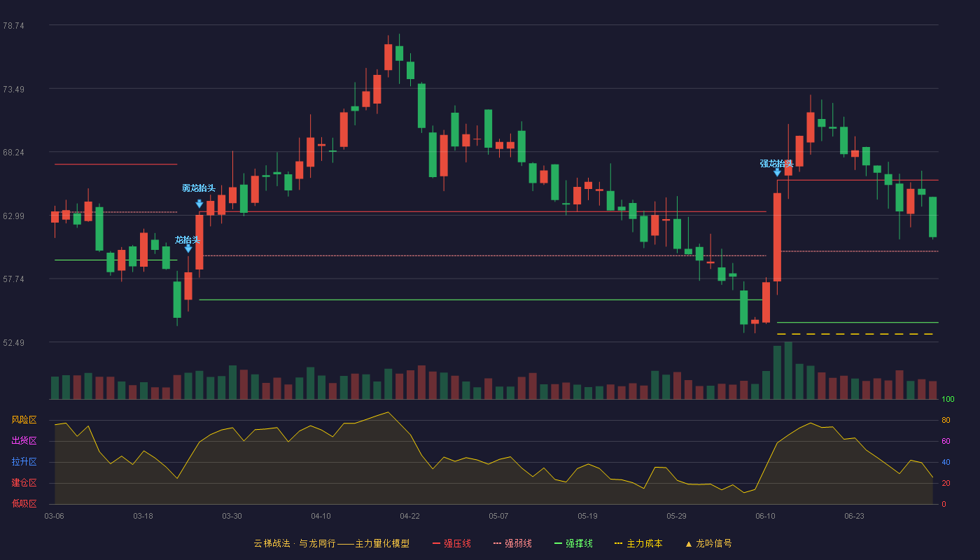Image resolution: width=980 pixels, height=560 pixels.
Task: Click the 龙抬头 annotation text
Action: (188, 240)
